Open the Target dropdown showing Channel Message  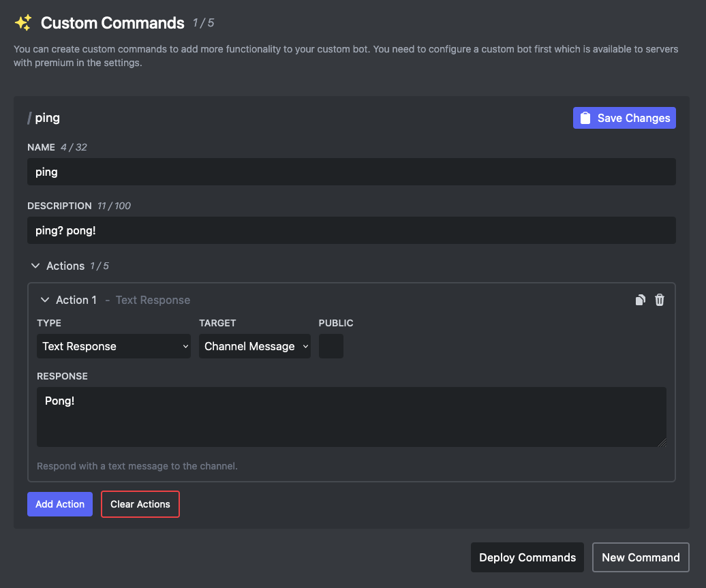pos(254,346)
